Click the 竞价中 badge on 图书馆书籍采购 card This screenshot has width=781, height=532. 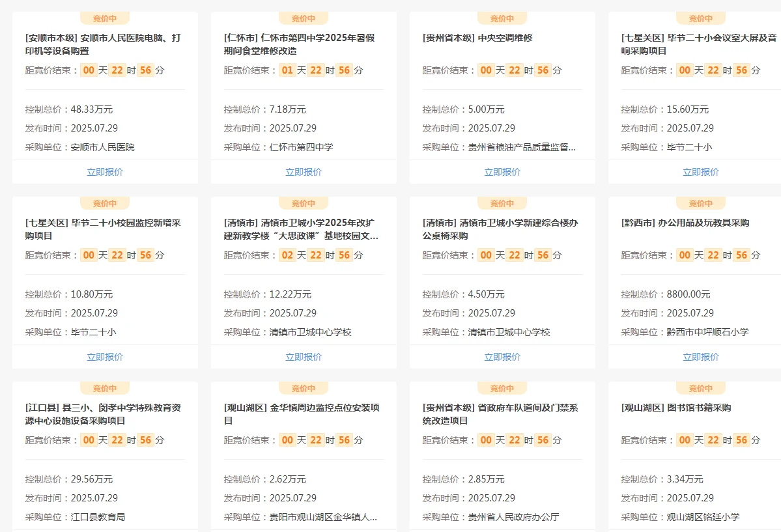pyautogui.click(x=700, y=387)
